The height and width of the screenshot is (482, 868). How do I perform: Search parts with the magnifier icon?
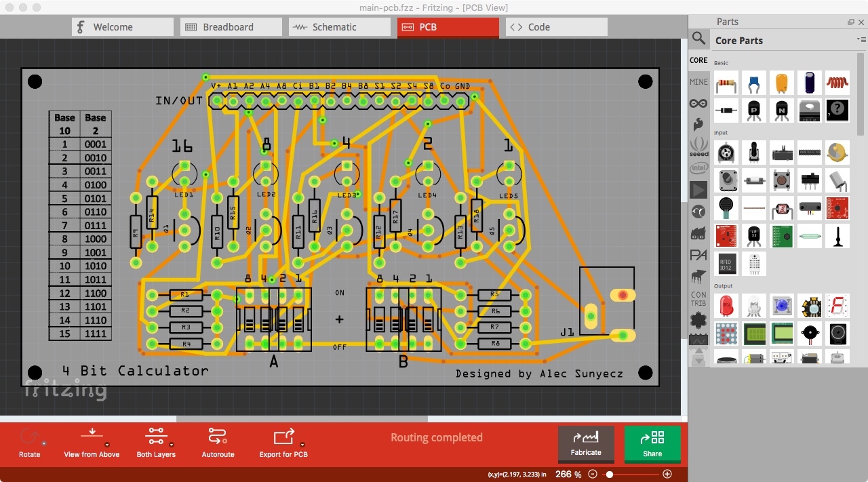[698, 38]
